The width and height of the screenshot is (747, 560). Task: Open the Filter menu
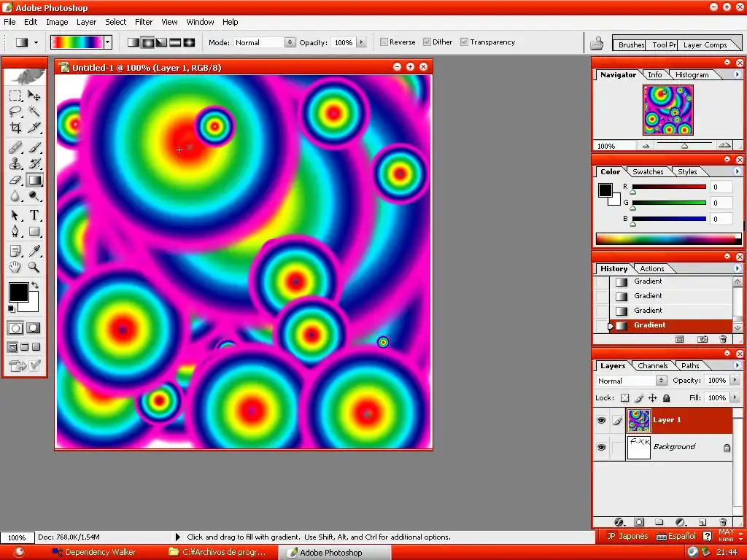144,22
